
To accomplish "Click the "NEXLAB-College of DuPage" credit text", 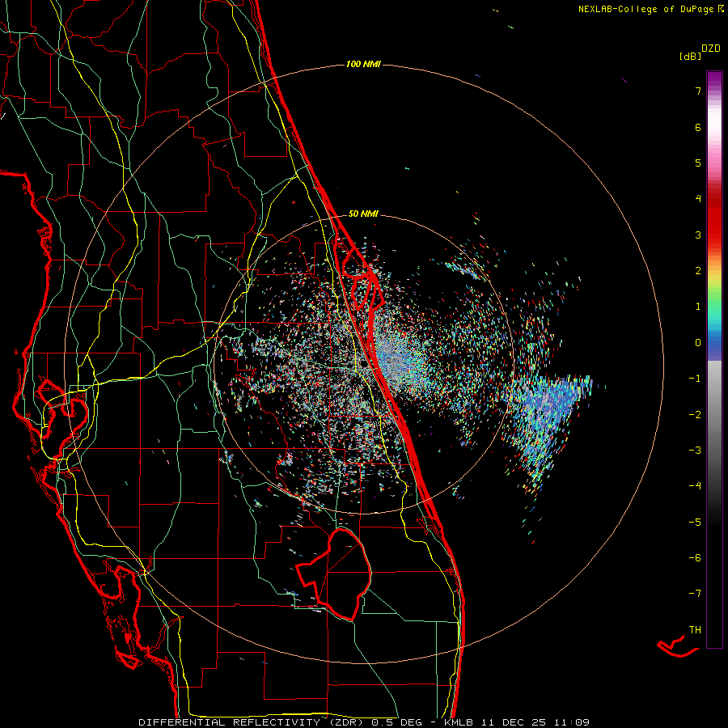I will click(647, 9).
